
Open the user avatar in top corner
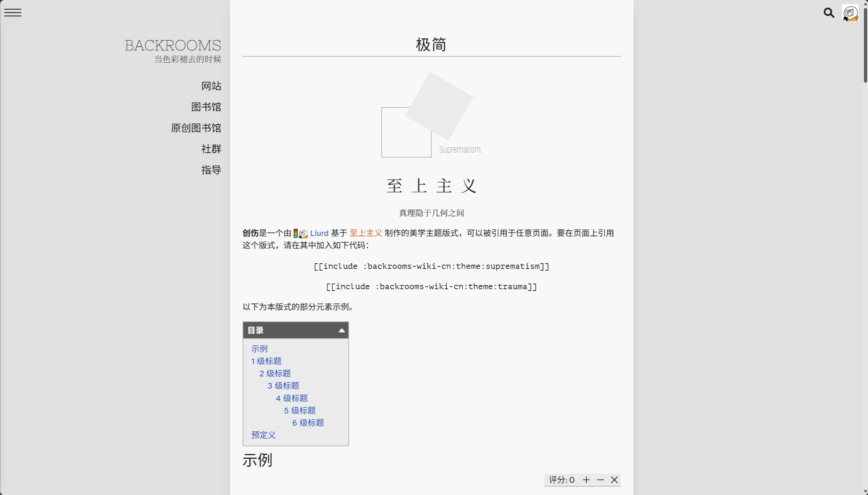(x=850, y=13)
